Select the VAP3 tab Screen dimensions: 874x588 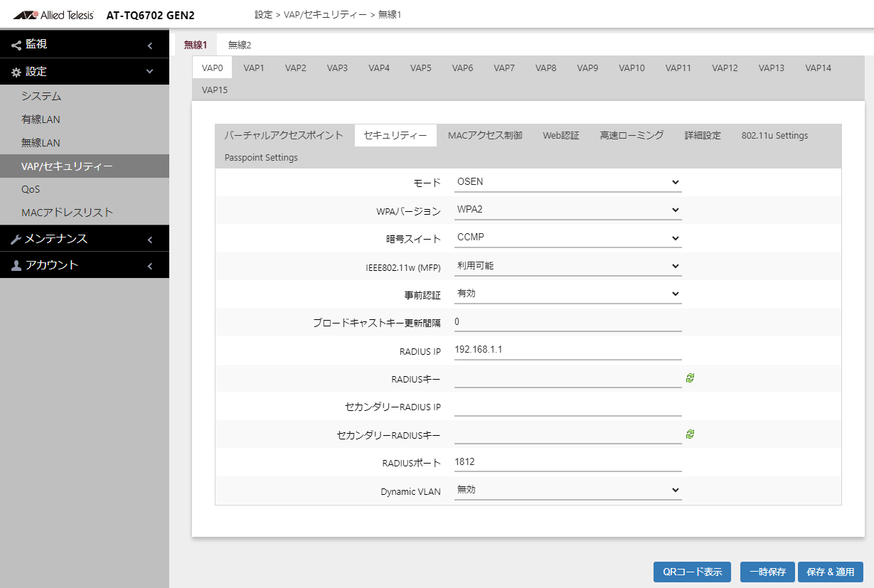click(338, 68)
